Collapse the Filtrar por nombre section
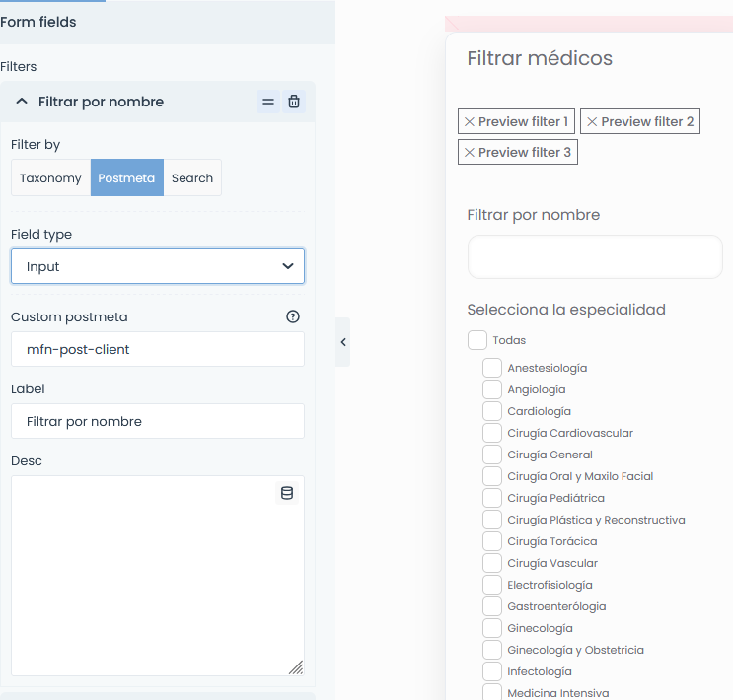The image size is (733, 700). pos(22,102)
